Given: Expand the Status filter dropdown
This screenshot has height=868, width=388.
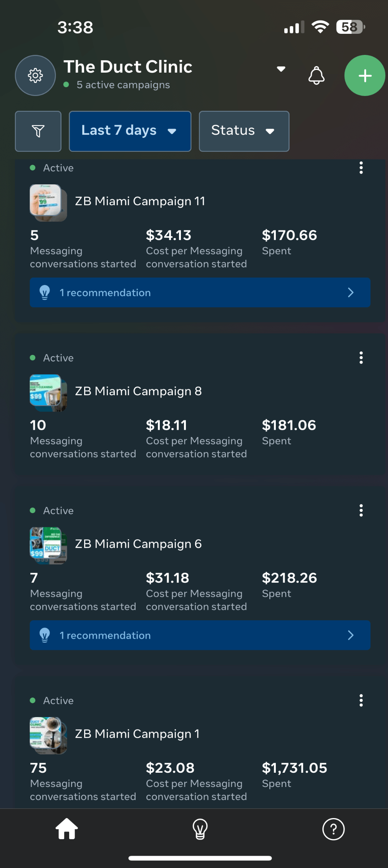Looking at the screenshot, I should click(x=244, y=131).
